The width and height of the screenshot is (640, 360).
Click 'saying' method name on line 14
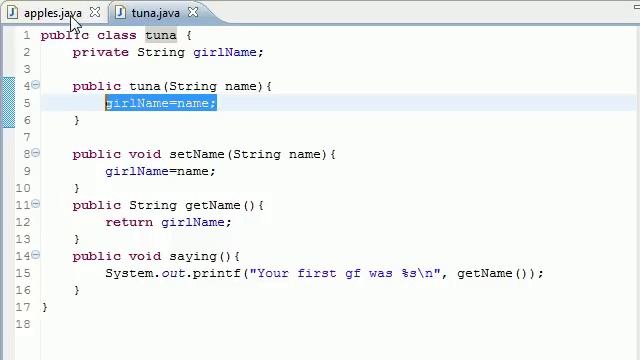coord(193,256)
